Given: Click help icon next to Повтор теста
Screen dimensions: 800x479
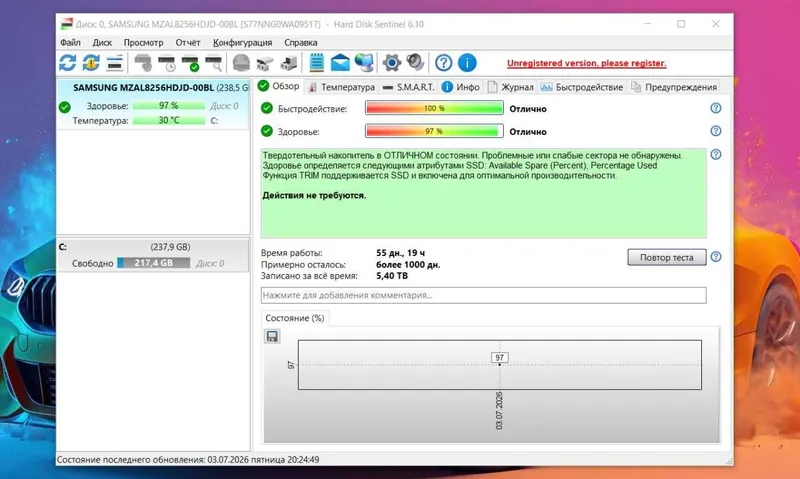Looking at the screenshot, I should 716,257.
